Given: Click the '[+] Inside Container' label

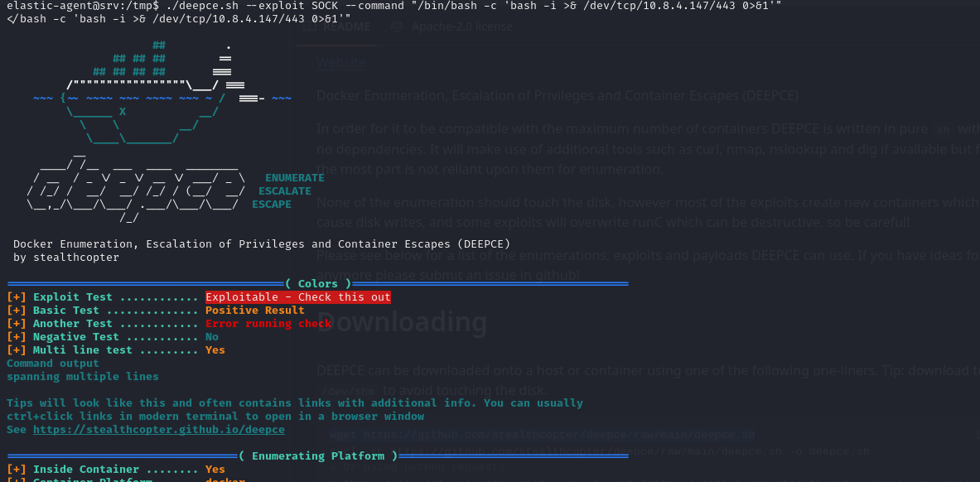Looking at the screenshot, I should coord(73,469).
